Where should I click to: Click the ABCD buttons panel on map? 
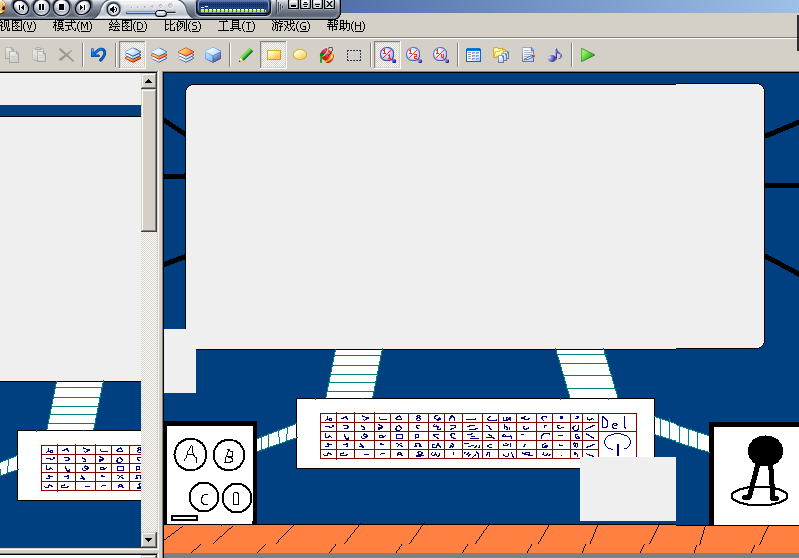(x=210, y=473)
